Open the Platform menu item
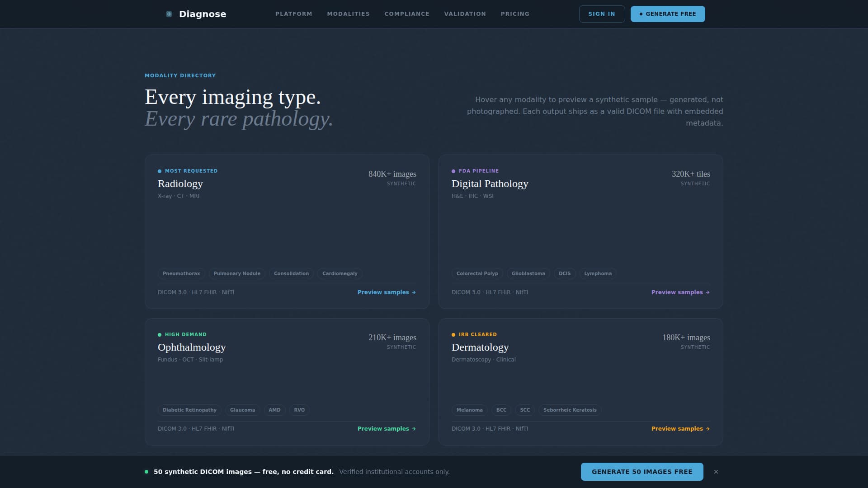This screenshot has width=868, height=488. 294,14
